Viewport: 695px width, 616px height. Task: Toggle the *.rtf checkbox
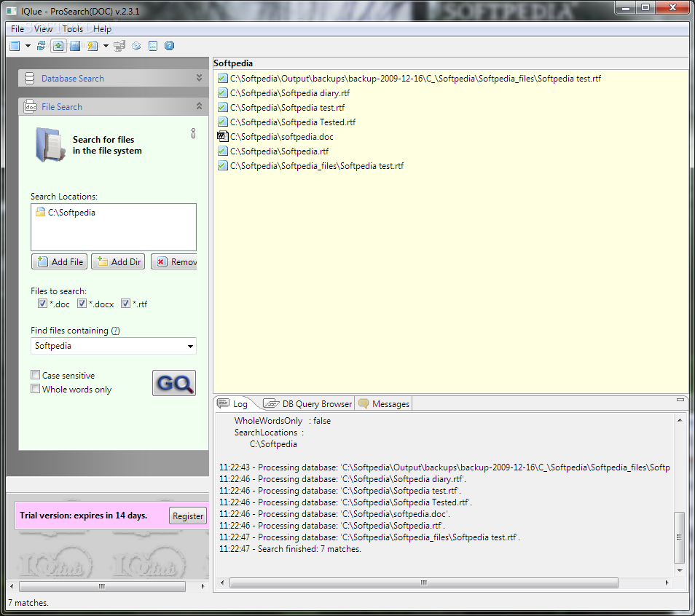click(125, 304)
